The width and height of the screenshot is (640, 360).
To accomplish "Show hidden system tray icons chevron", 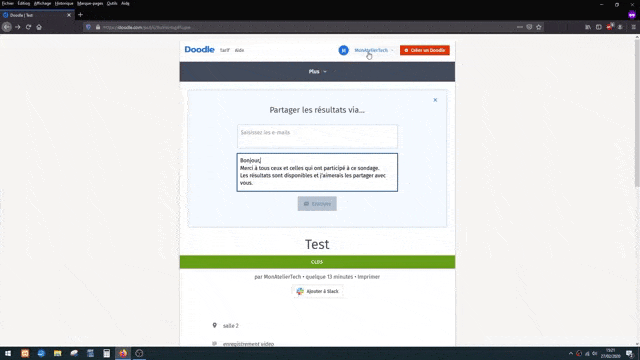I will coord(571,353).
